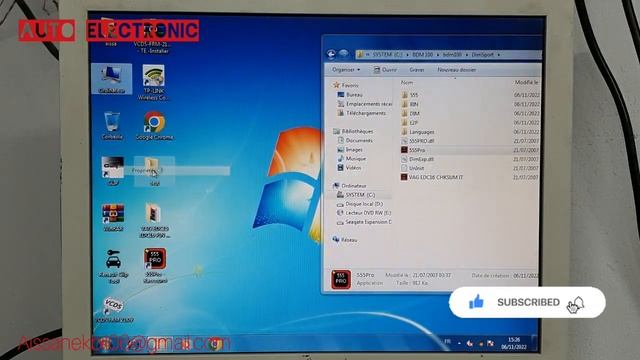Image resolution: width=640 pixels, height=360 pixels.
Task: Select Ordinateur in the navigation pane
Action: click(x=350, y=186)
